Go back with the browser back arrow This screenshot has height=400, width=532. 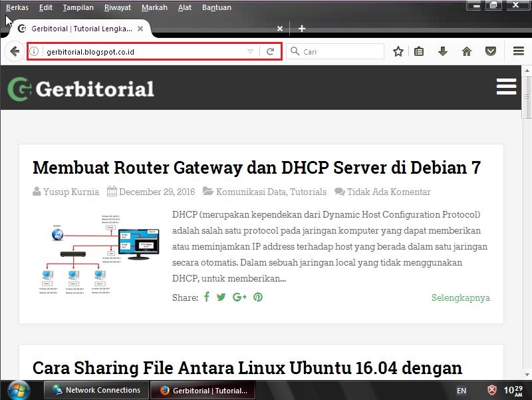point(15,52)
